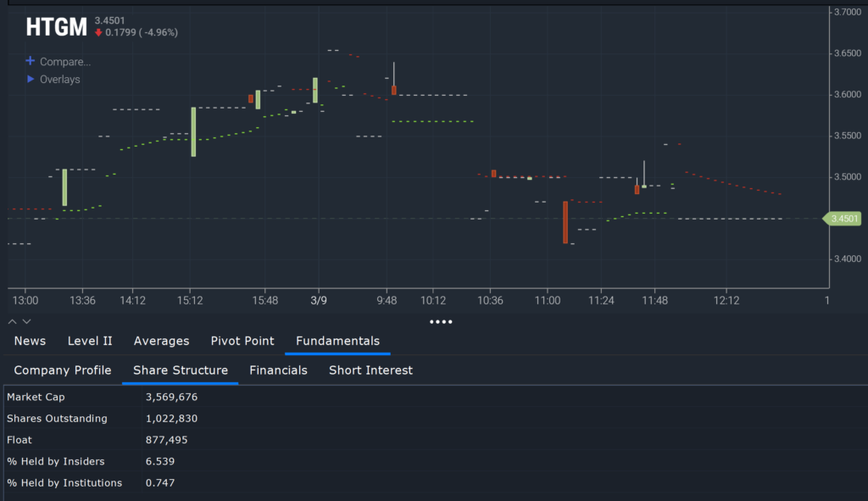
Task: Select the Market Cap value in the table
Action: pyautogui.click(x=174, y=397)
